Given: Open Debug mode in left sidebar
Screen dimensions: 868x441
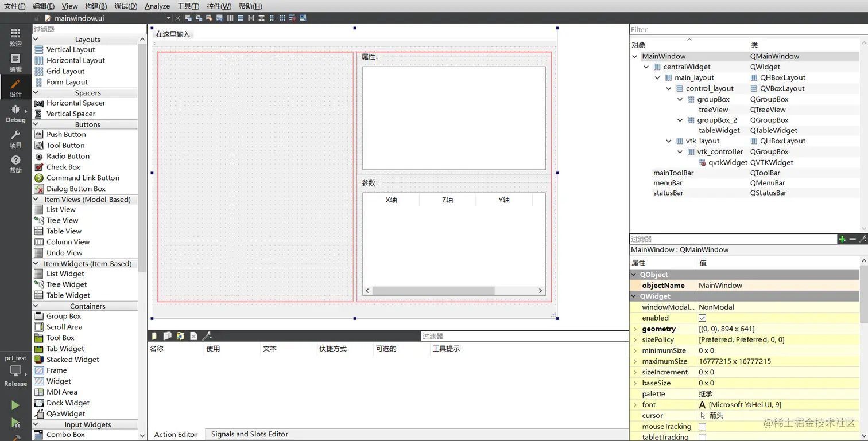Looking at the screenshot, I should click(15, 114).
